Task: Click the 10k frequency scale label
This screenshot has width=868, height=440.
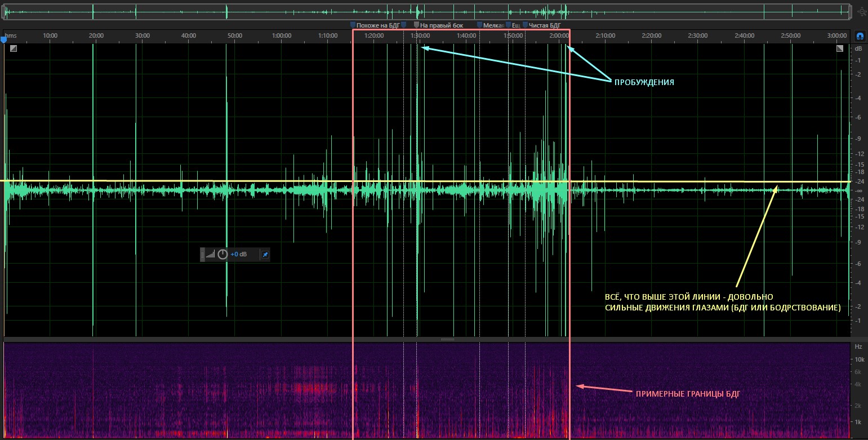Action: pos(859,359)
